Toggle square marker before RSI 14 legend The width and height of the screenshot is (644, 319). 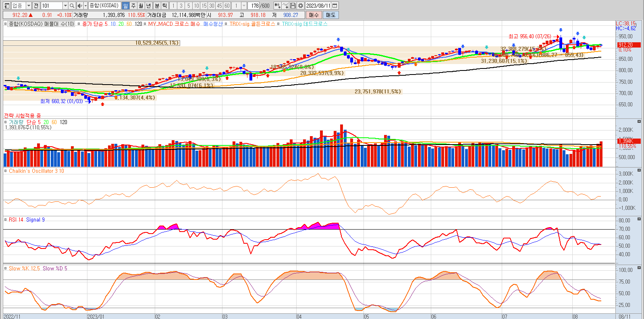point(6,220)
